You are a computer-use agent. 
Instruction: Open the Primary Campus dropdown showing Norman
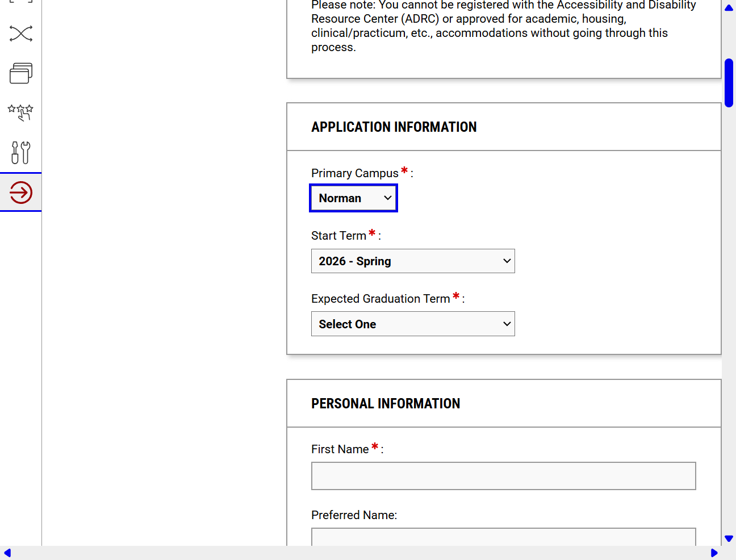click(353, 198)
